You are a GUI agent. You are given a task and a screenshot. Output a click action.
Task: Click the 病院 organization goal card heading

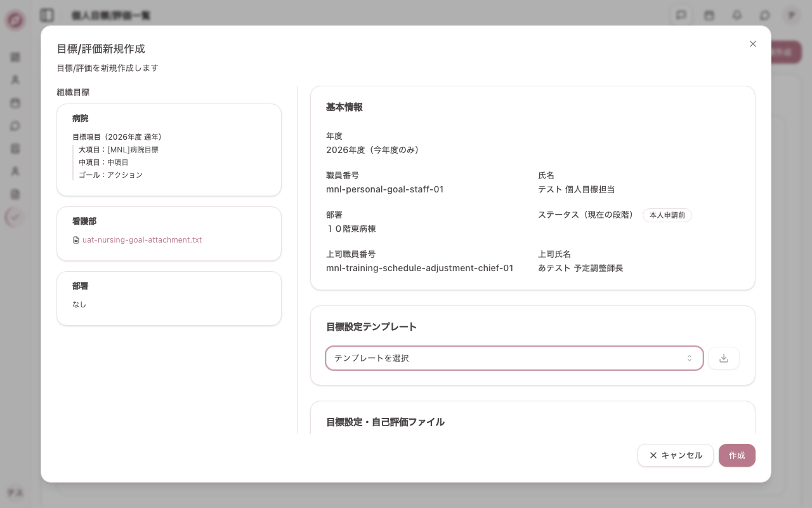pos(81,119)
